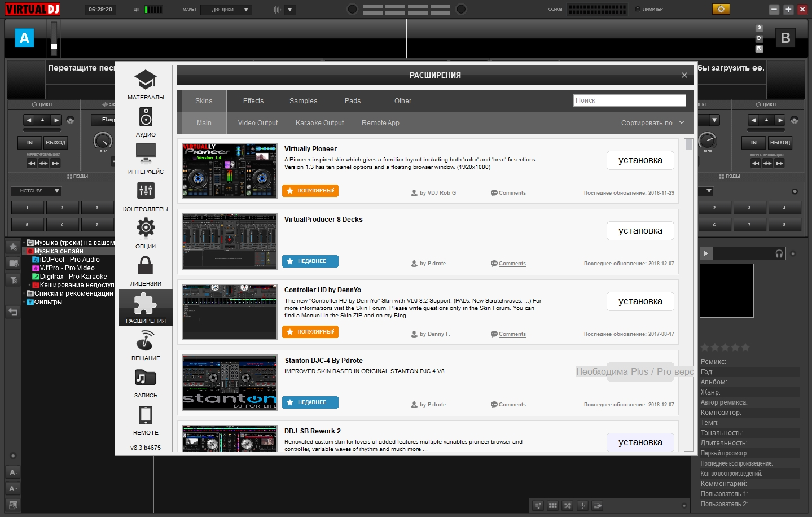Toggle the R button near deck B
The image size is (812, 517).
tap(759, 49)
